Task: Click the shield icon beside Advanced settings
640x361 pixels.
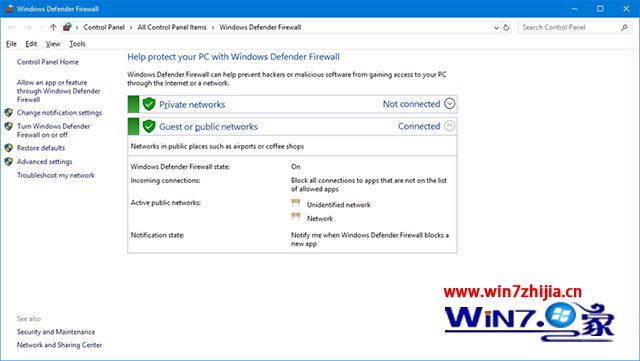Action: coord(9,162)
